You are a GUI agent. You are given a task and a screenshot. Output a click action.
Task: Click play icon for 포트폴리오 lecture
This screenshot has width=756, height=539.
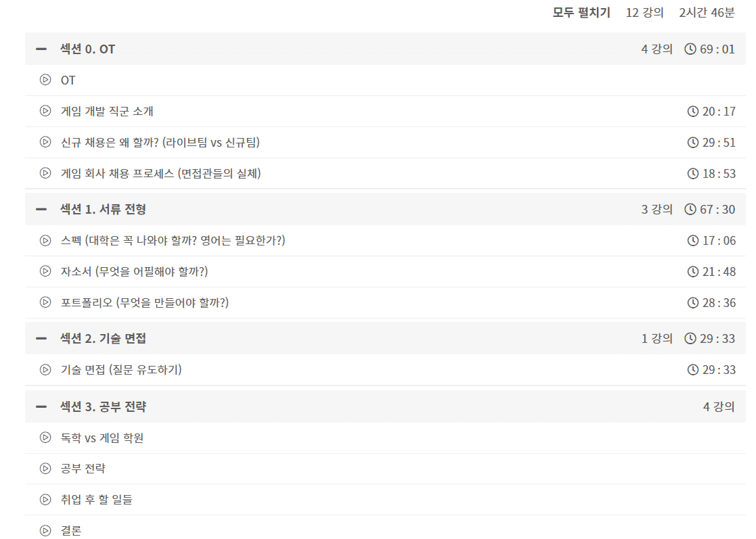pos(45,302)
